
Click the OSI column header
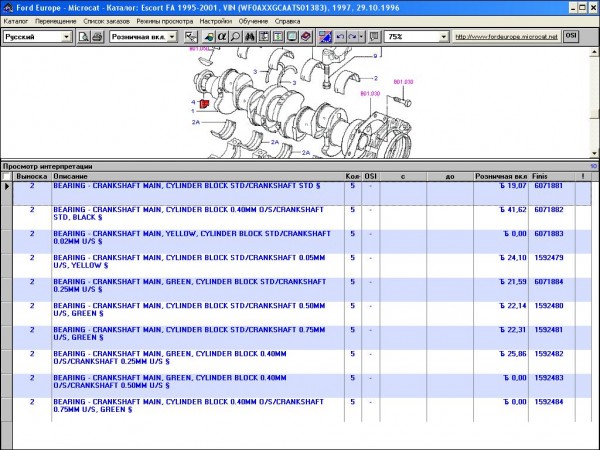point(370,176)
